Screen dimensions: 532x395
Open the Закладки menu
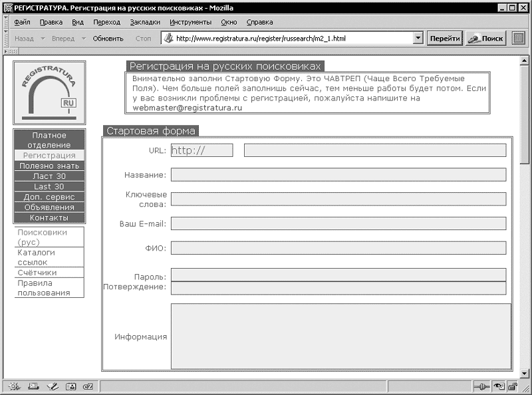coord(145,22)
